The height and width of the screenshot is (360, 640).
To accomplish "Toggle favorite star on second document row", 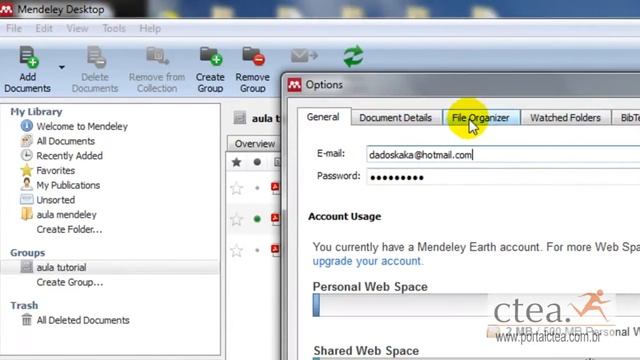I will (x=237, y=220).
